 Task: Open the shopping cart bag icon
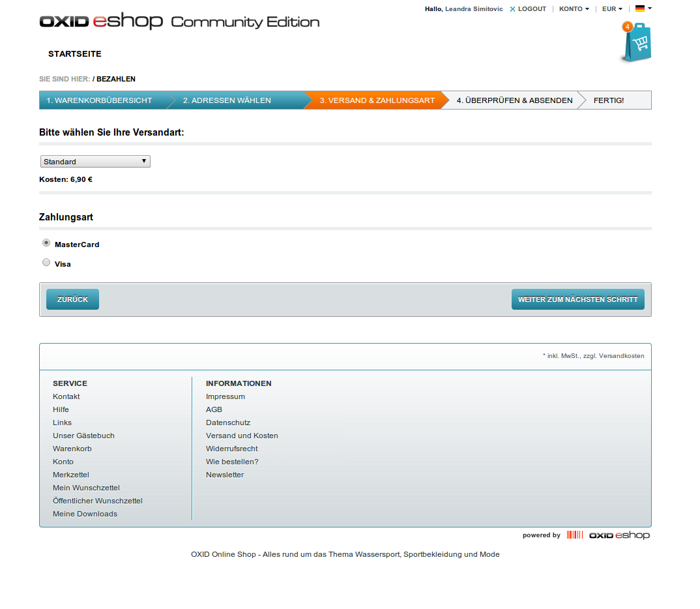point(636,44)
